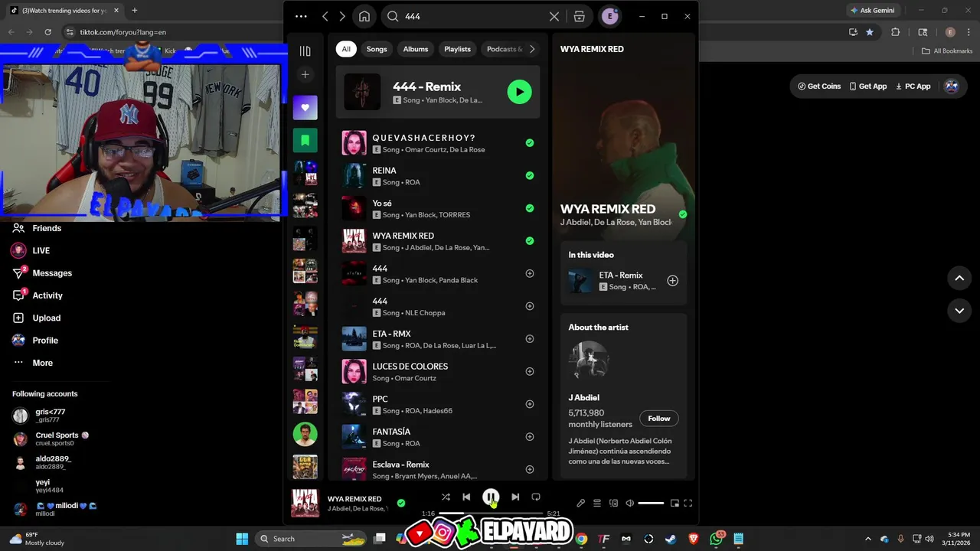980x551 pixels.
Task: Add FANTASÍA to library
Action: pyautogui.click(x=530, y=437)
